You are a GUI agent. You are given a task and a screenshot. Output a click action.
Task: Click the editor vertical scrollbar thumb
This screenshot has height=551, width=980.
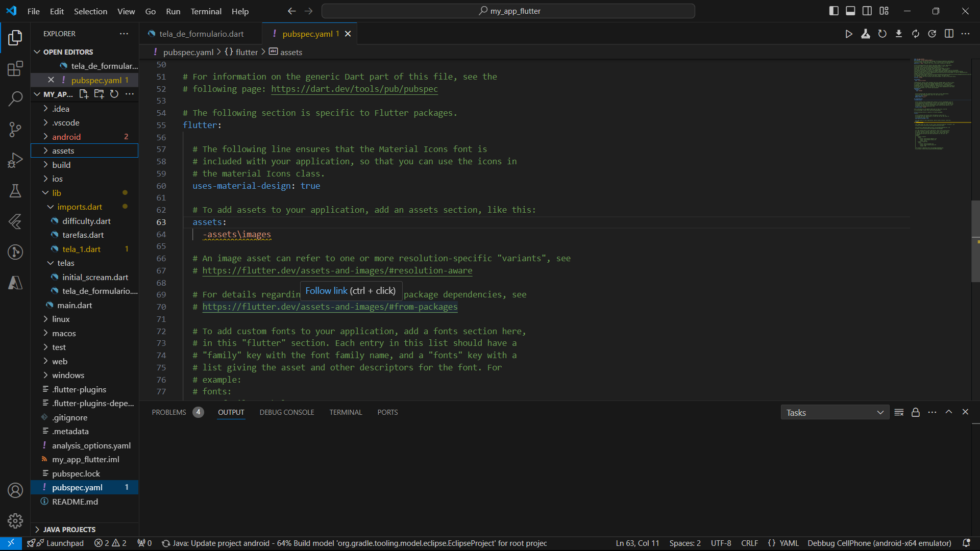[975, 241]
